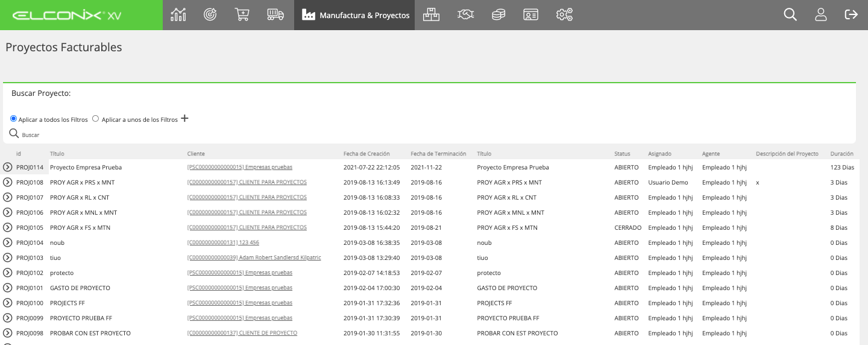The height and width of the screenshot is (345, 868).
Task: Open Adam Robert Sandlersd Kilpatric client link
Action: (254, 258)
